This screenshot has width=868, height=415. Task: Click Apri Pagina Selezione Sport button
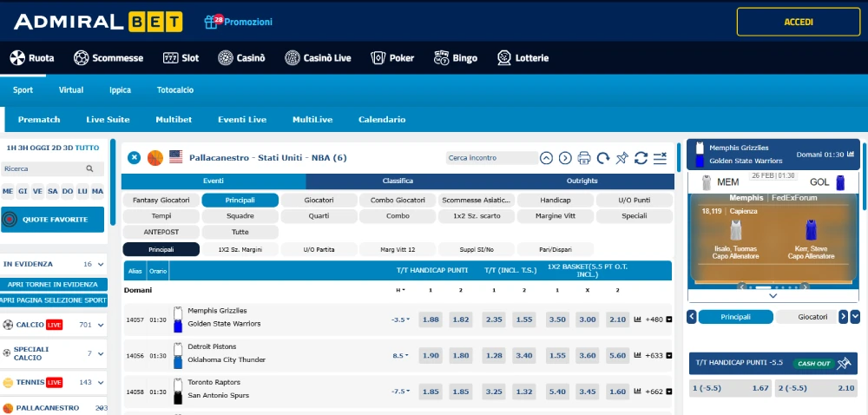coord(53,300)
